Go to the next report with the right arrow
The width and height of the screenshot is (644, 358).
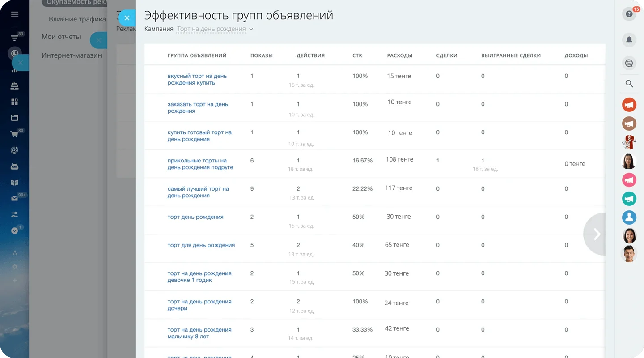(x=596, y=234)
